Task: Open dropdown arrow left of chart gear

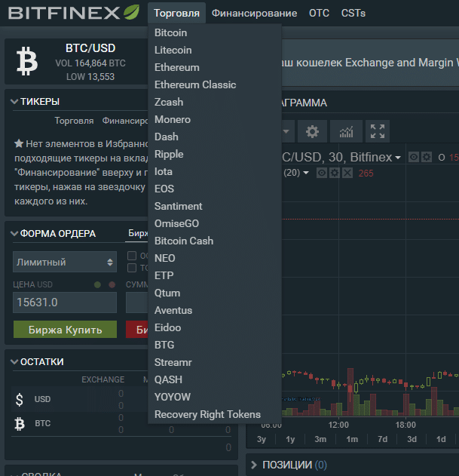Action: [286, 131]
